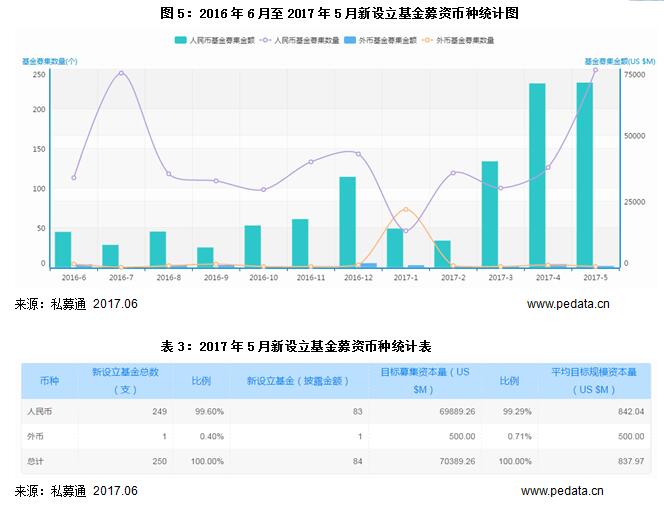Image resolution: width=664 pixels, height=505 pixels.
Task: Select the 人民币 row label in the table
Action: (39, 411)
